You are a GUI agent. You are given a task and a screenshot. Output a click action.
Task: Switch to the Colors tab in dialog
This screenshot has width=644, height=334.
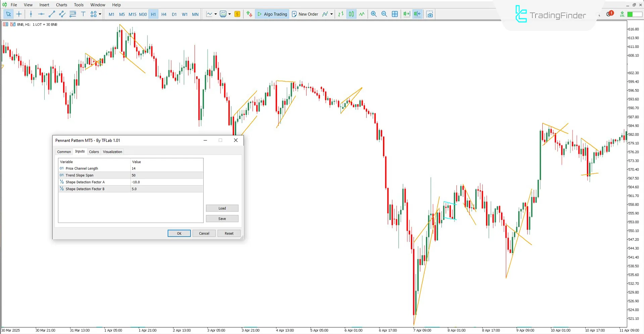(x=94, y=152)
